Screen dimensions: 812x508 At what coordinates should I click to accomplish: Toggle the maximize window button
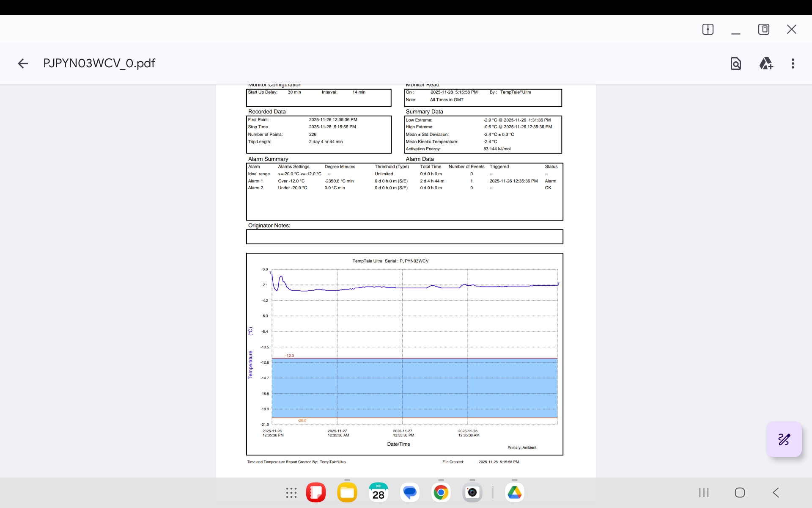pos(763,29)
